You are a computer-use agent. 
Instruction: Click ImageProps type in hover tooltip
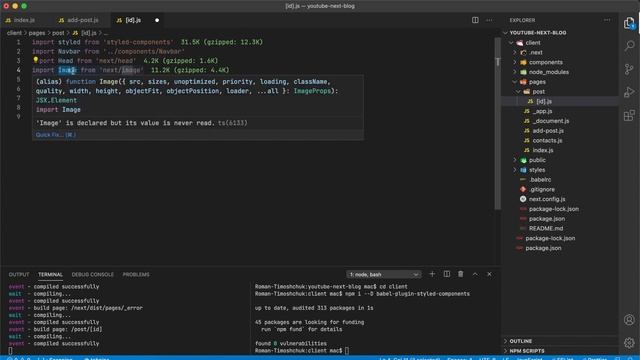(x=312, y=91)
